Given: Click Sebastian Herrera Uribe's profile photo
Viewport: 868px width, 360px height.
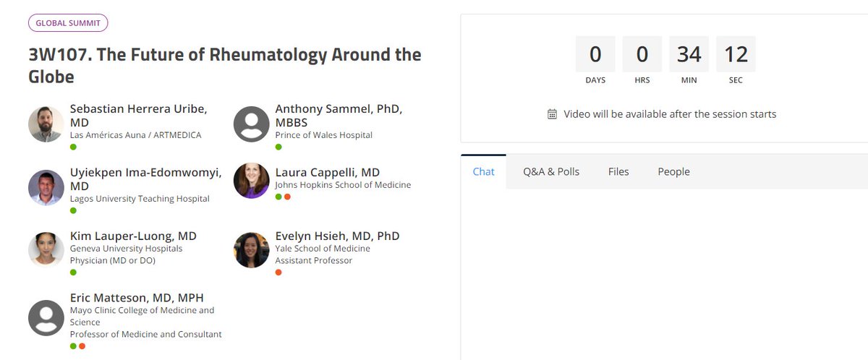Looking at the screenshot, I should pyautogui.click(x=46, y=124).
